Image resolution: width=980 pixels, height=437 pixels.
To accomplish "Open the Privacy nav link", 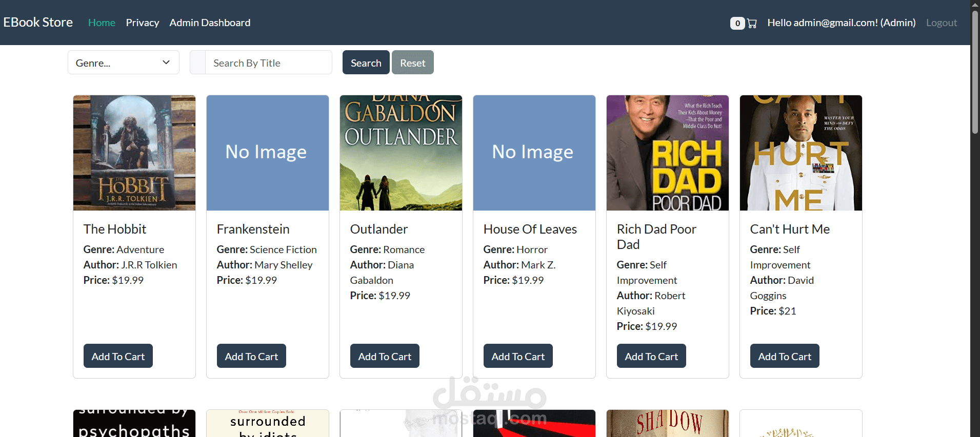I will pyautogui.click(x=143, y=23).
